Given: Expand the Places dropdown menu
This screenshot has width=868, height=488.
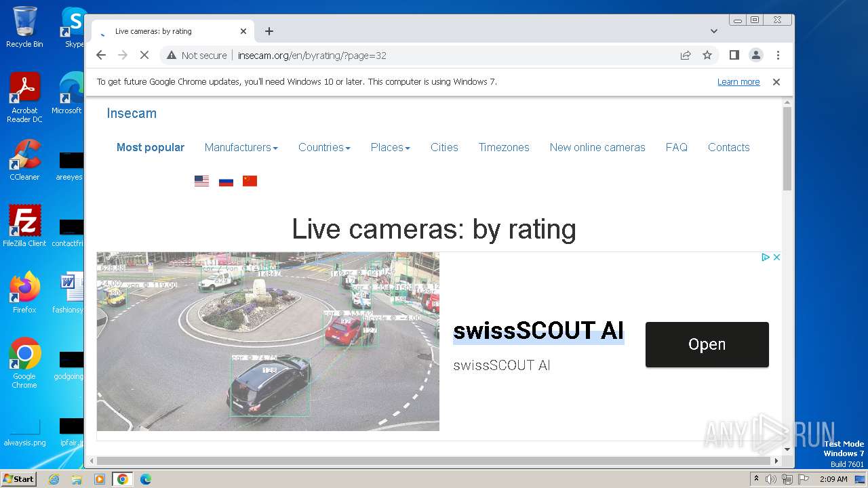Looking at the screenshot, I should coord(390,147).
